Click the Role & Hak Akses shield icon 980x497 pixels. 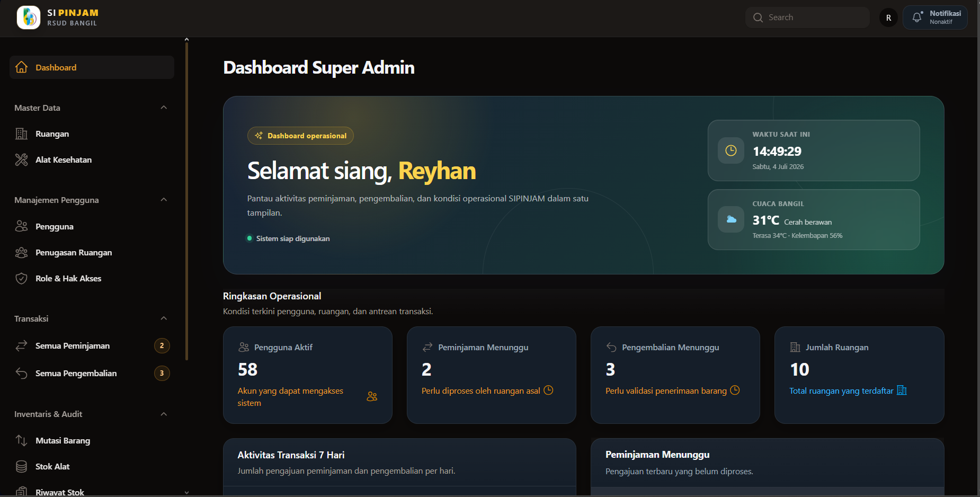pos(21,278)
